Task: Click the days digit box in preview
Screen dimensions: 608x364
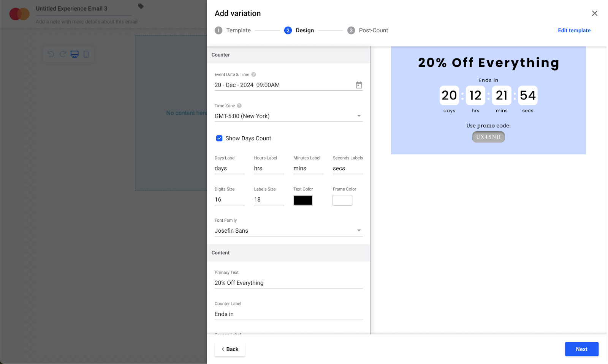Action: 449,95
